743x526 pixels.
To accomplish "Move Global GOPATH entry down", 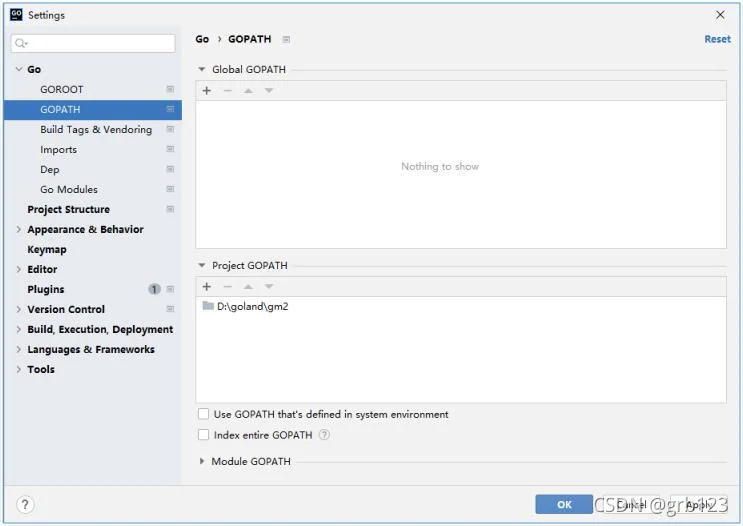I will [269, 91].
